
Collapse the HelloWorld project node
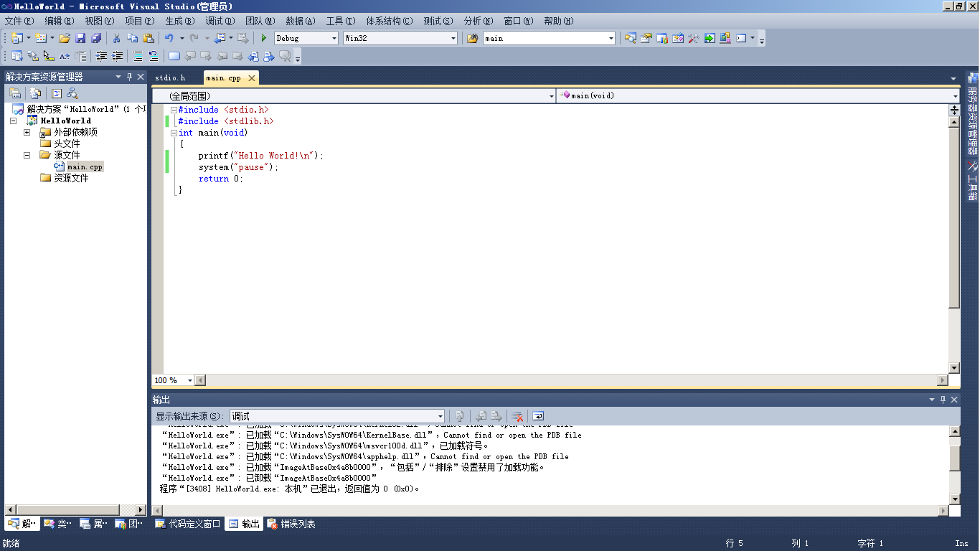[x=13, y=121]
